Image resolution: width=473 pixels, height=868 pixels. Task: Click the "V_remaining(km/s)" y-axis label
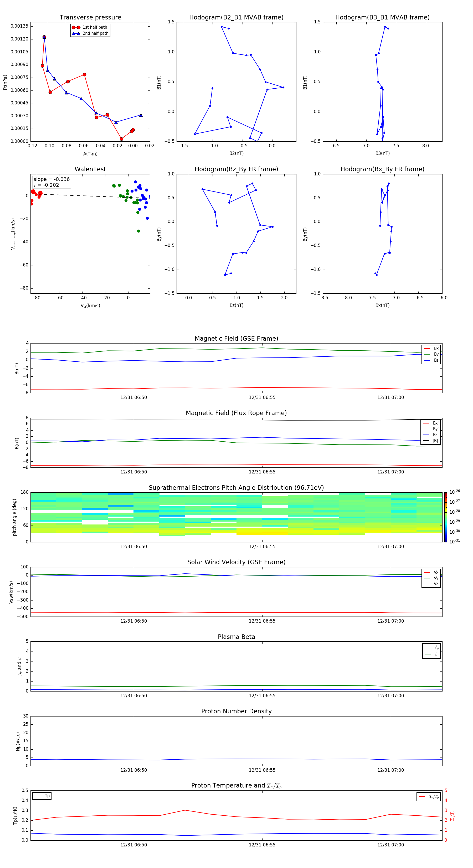pyautogui.click(x=13, y=234)
